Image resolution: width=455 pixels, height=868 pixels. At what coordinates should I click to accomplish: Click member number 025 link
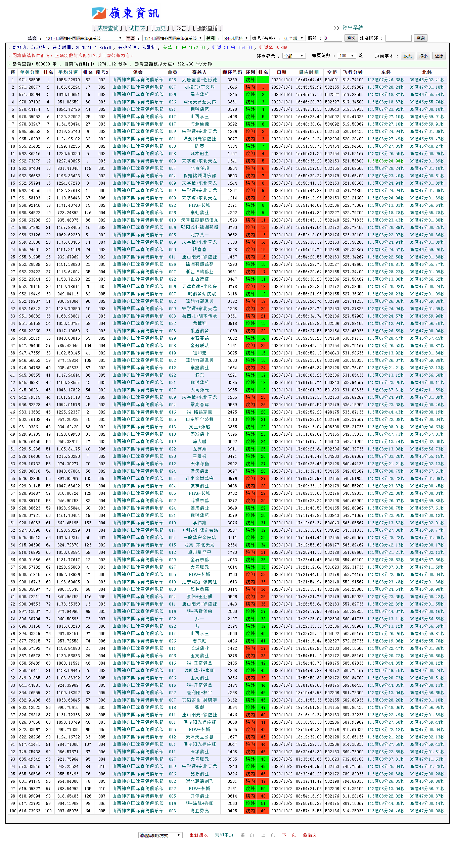pos(172,80)
